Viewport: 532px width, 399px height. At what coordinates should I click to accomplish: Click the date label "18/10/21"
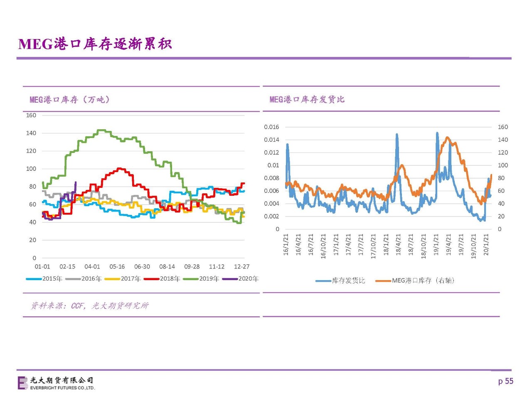click(424, 246)
